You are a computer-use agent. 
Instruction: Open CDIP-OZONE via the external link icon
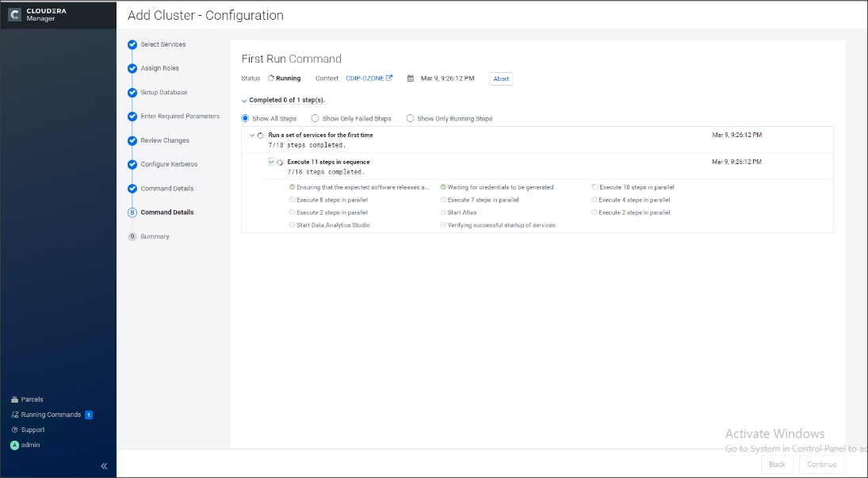coord(388,78)
